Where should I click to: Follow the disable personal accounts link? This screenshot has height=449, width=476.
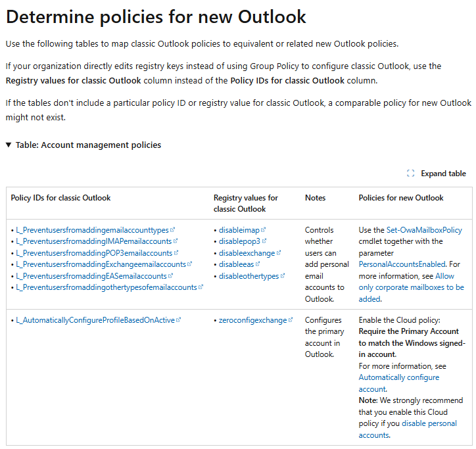click(x=408, y=429)
